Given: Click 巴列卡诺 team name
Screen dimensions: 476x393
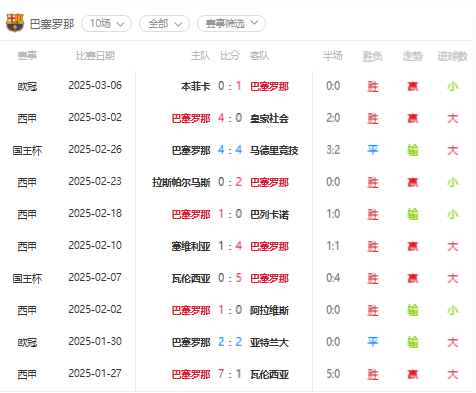Looking at the screenshot, I should pos(269,214).
